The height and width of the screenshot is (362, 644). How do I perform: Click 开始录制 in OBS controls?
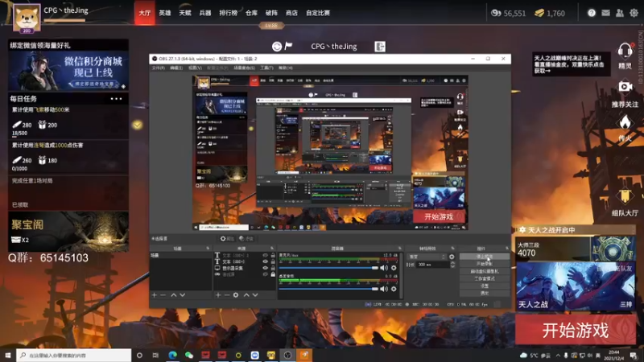click(x=485, y=264)
